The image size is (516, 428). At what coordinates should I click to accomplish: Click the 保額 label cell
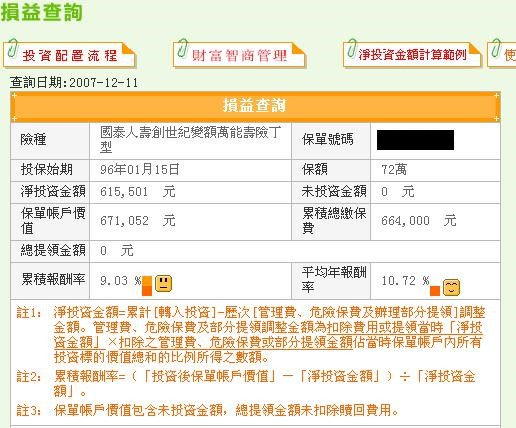[x=331, y=170]
